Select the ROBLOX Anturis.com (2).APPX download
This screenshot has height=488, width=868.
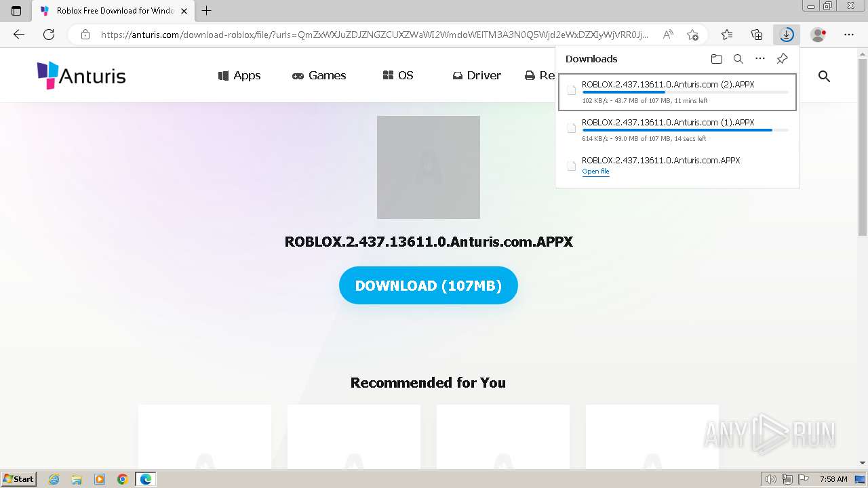point(677,92)
